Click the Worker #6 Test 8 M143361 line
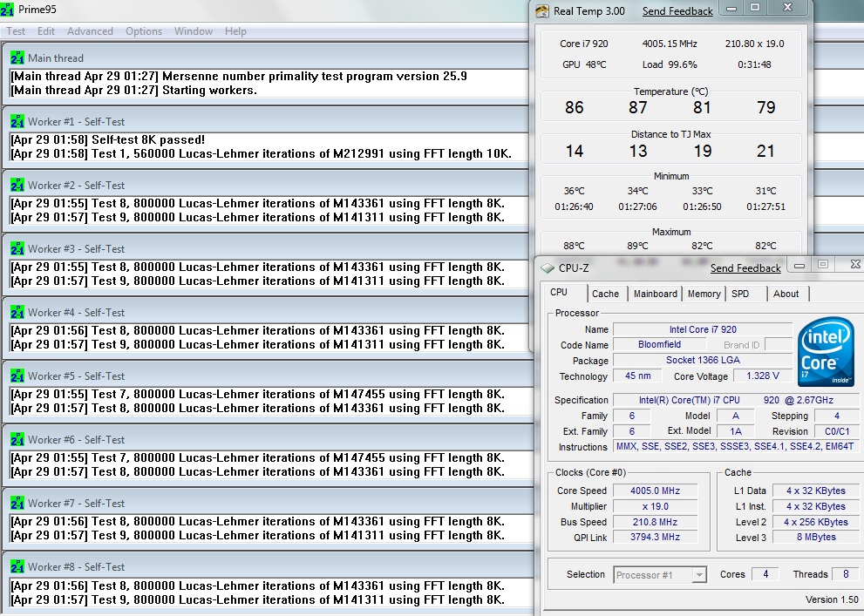Viewport: 864px width, 616px height. (257, 471)
